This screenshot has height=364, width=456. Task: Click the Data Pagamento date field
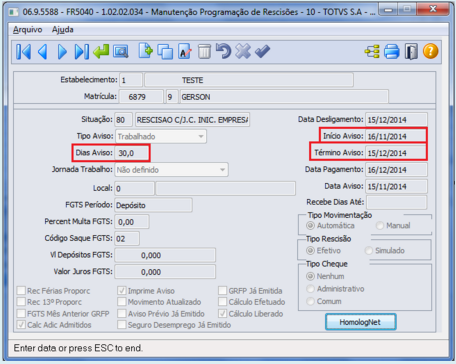coord(396,170)
